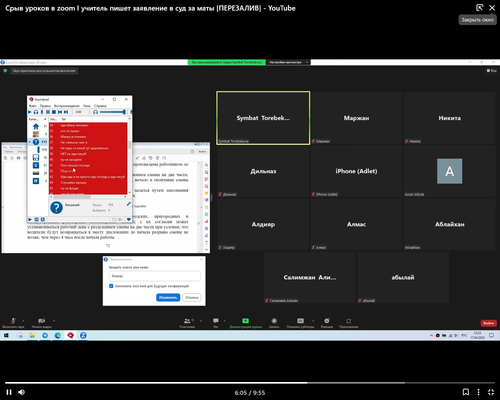The image size is (500, 400).
Task: Click the microphone icon in Soundpad toolbar
Action: click(x=42, y=112)
